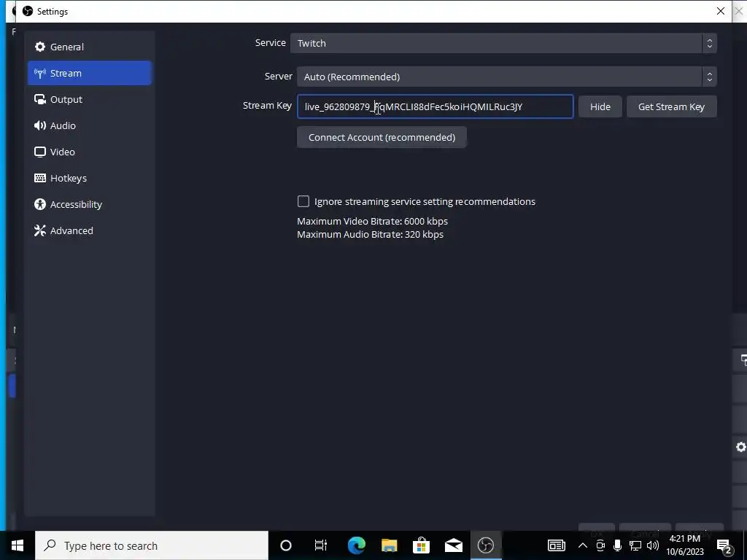Open the Output settings section
This screenshot has height=560, width=747.
pyautogui.click(x=90, y=99)
